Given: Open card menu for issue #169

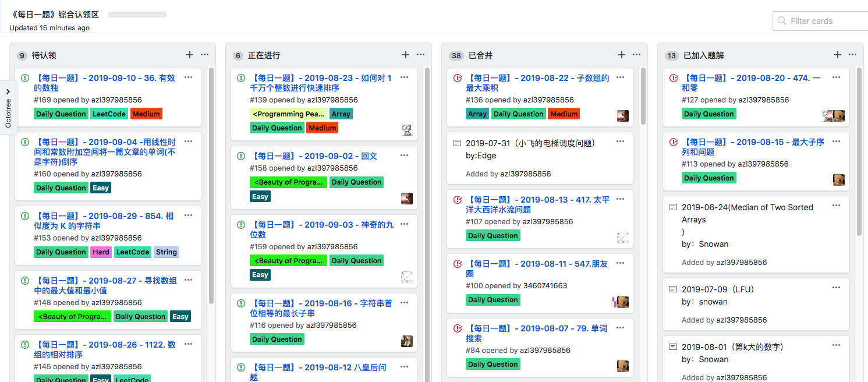Looking at the screenshot, I should point(188,77).
